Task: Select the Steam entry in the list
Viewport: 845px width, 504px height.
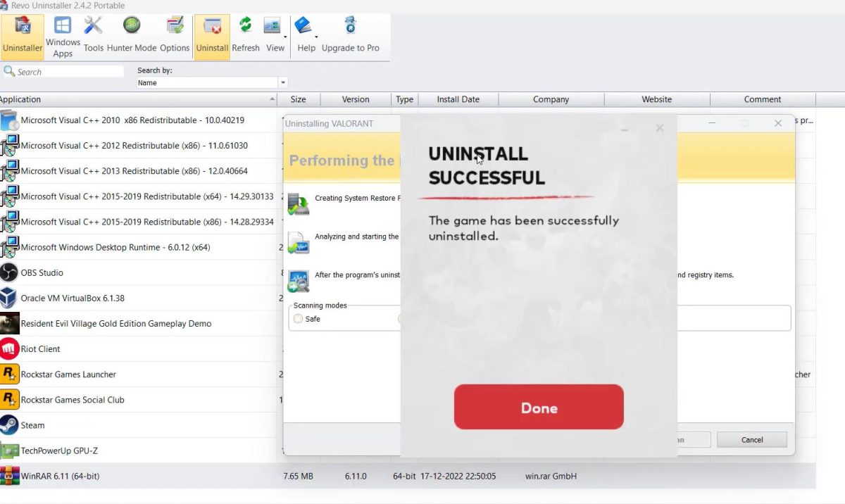Action: [x=32, y=425]
